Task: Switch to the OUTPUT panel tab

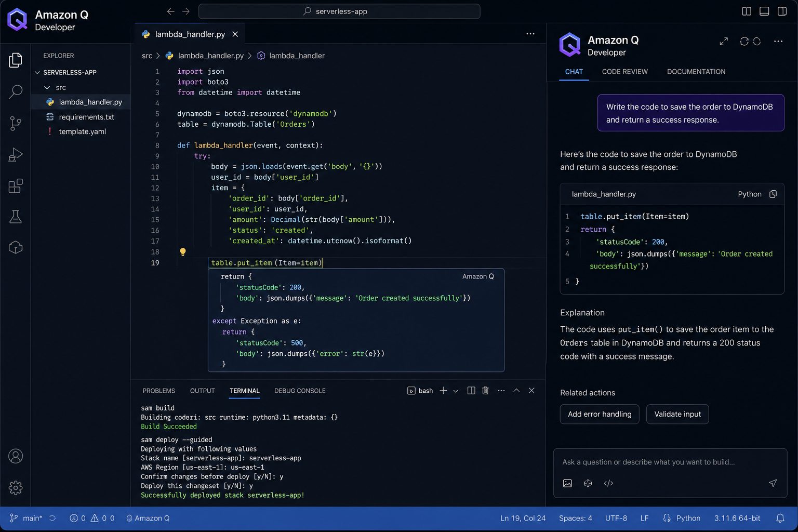Action: pos(202,391)
